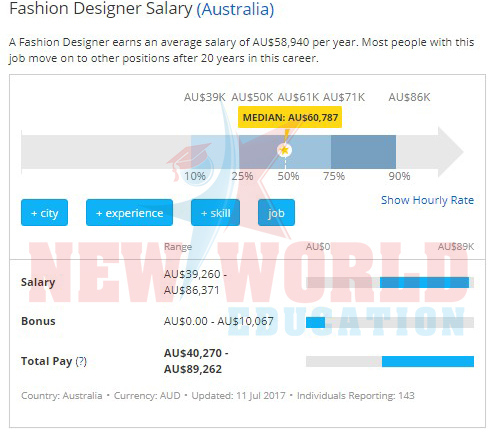This screenshot has height=429, width=497.
Task: Click the AU$86K 90th percentile label
Action: click(409, 97)
